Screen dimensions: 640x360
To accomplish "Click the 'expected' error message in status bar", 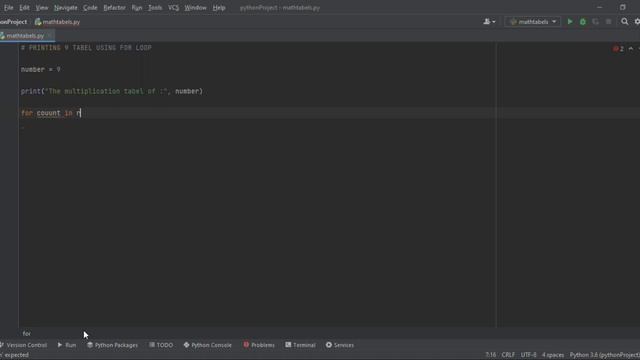I will pos(15,355).
